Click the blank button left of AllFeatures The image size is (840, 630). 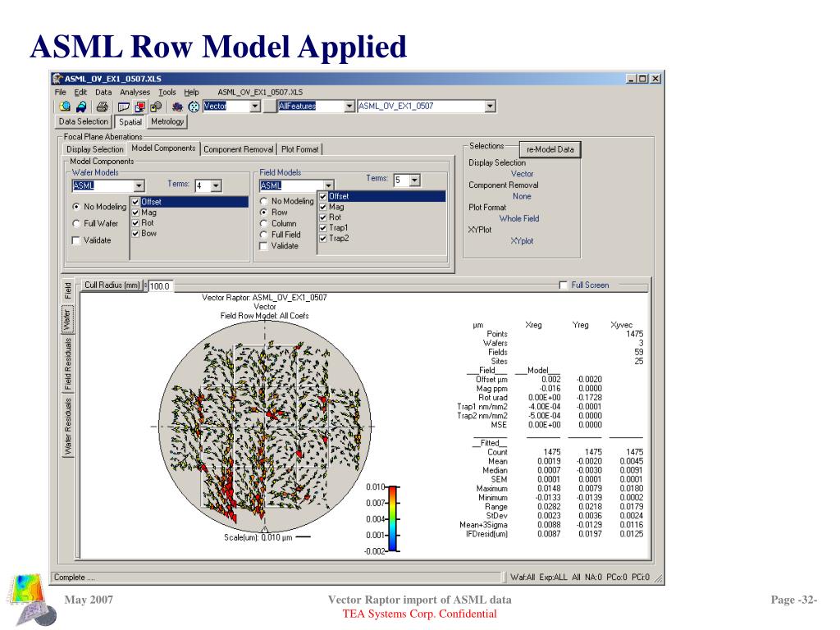[269, 106]
